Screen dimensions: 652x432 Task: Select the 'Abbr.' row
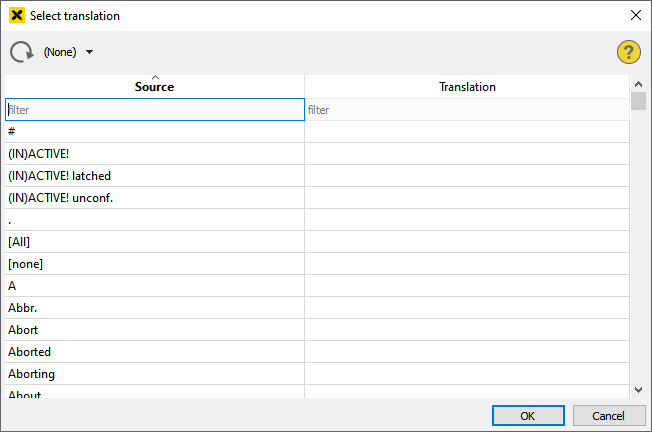[317, 308]
